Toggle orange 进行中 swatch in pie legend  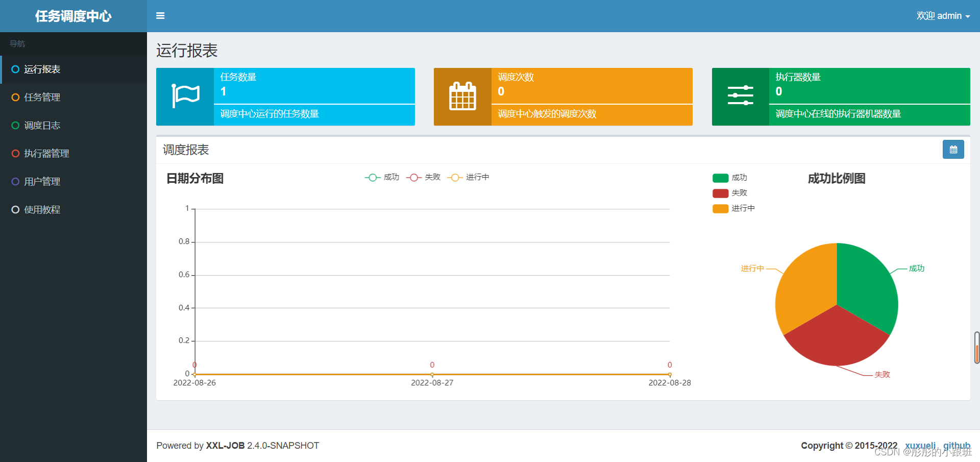pos(720,208)
